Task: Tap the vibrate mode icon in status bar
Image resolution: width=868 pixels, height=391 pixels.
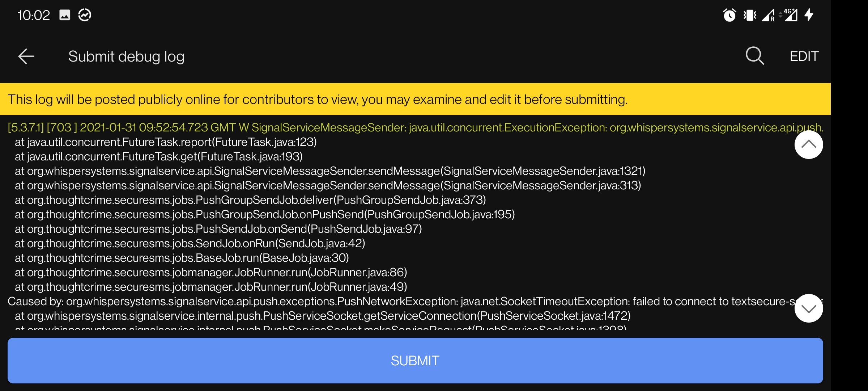Action: [x=749, y=15]
